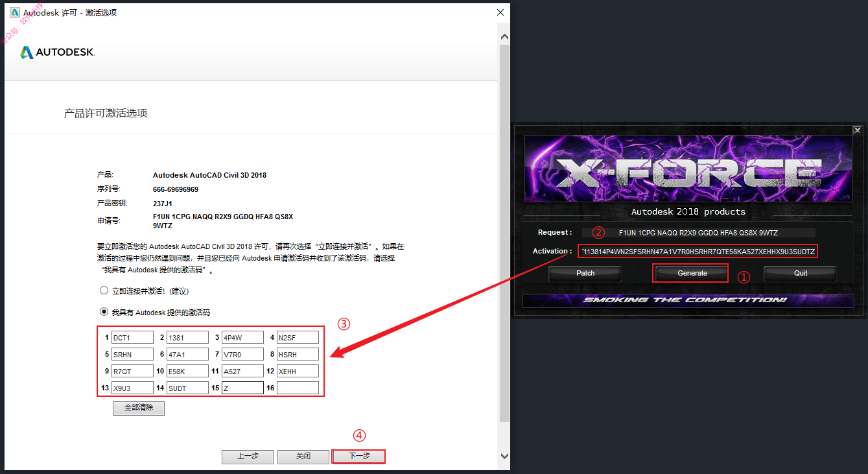Click activation code field 4 containing N2SF
868x474 pixels.
(298, 337)
